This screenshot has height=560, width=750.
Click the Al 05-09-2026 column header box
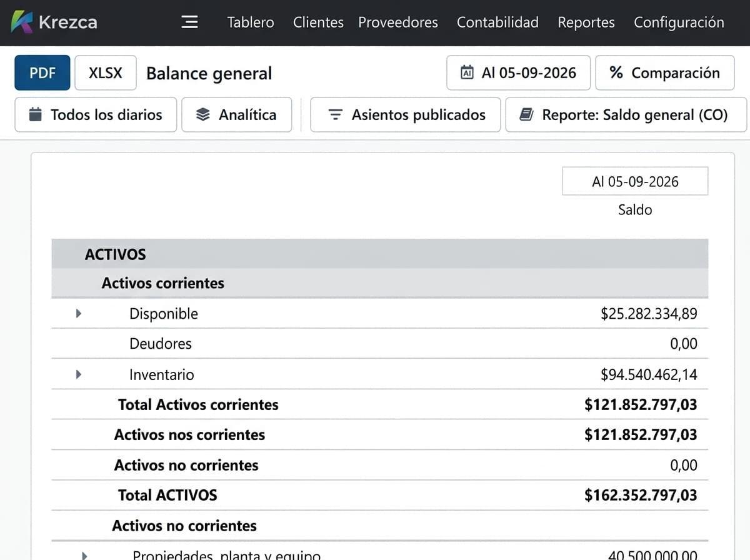[635, 181]
